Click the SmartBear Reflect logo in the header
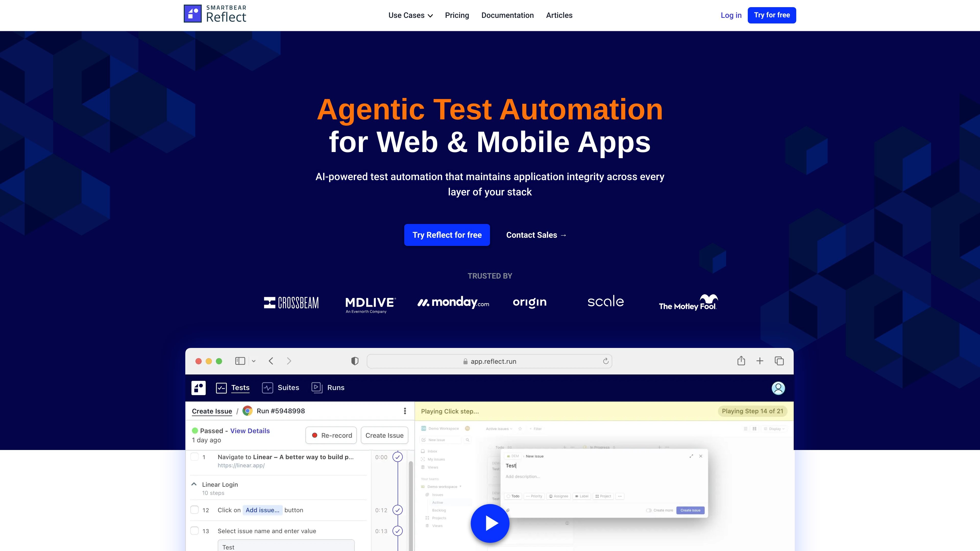Viewport: 980px width, 551px height. coord(215,14)
